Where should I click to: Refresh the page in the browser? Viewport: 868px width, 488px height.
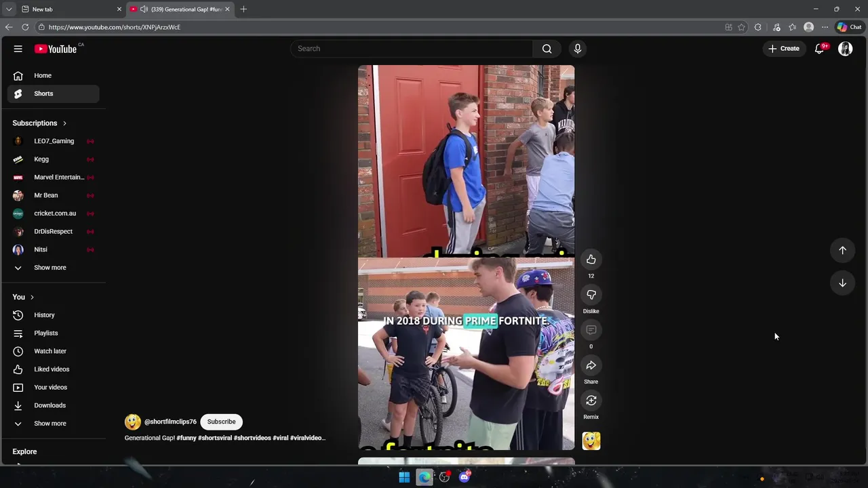click(25, 27)
